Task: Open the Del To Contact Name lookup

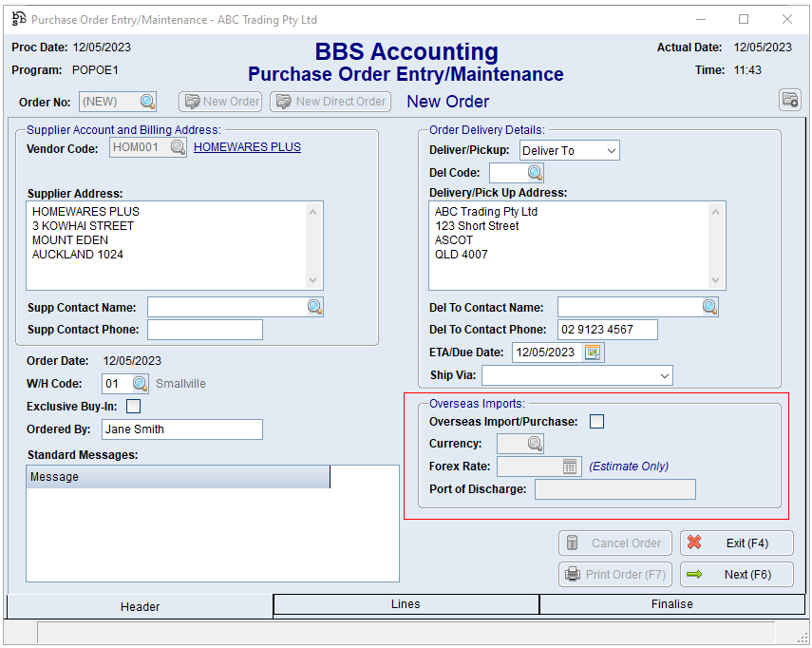Action: 709,307
